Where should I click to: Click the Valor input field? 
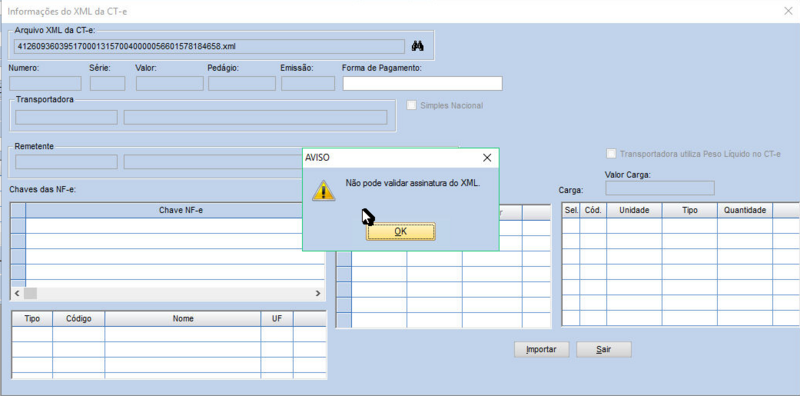click(170, 84)
